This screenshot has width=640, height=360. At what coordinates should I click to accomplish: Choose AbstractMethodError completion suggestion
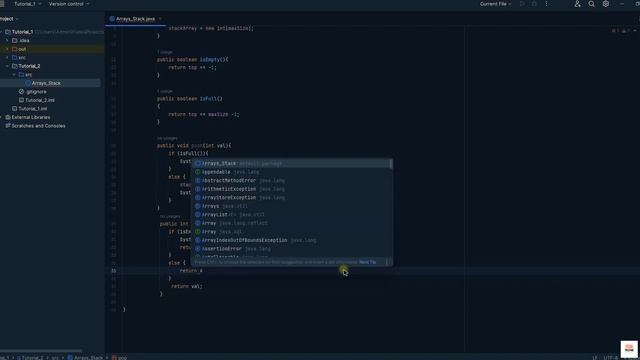point(291,180)
